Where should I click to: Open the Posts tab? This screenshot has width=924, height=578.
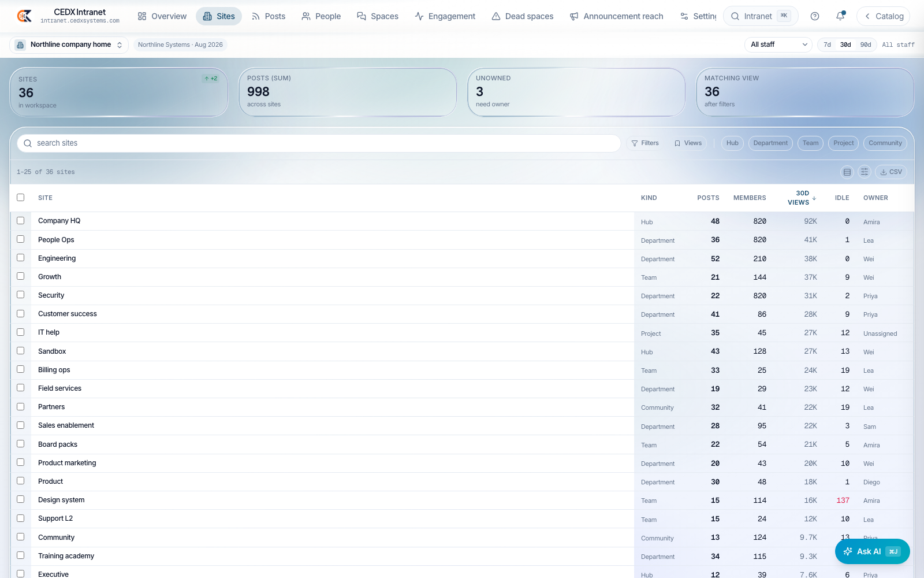[x=269, y=16]
